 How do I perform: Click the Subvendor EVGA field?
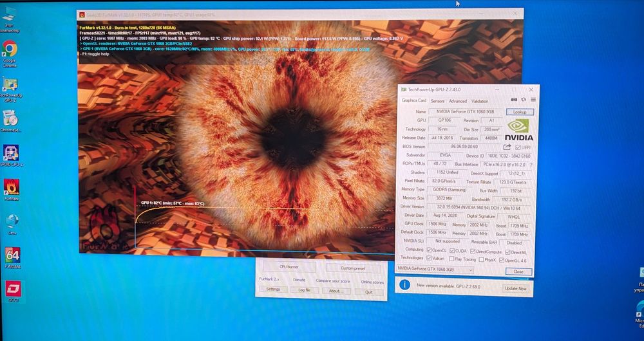point(445,155)
